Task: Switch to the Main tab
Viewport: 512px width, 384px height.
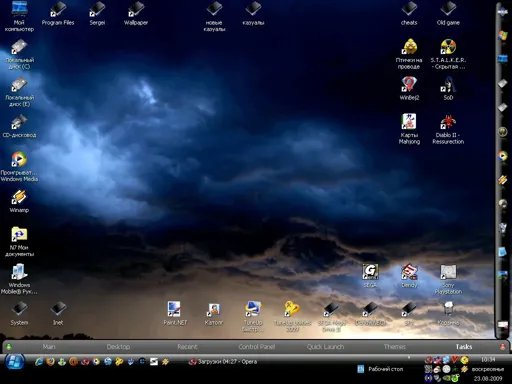Action: click(49, 347)
